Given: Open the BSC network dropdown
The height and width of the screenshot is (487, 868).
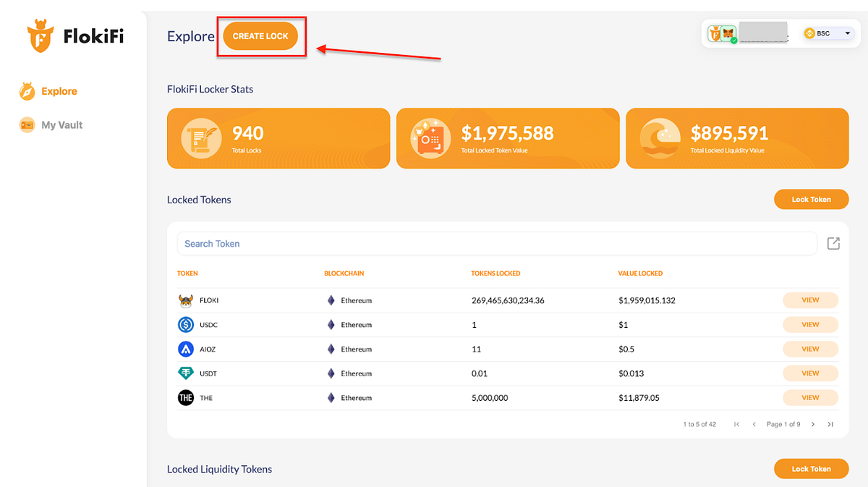Looking at the screenshot, I should click(x=828, y=34).
